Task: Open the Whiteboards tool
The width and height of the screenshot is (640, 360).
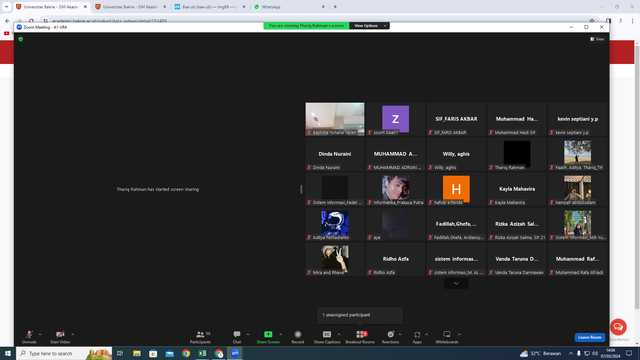Action: pos(447,337)
